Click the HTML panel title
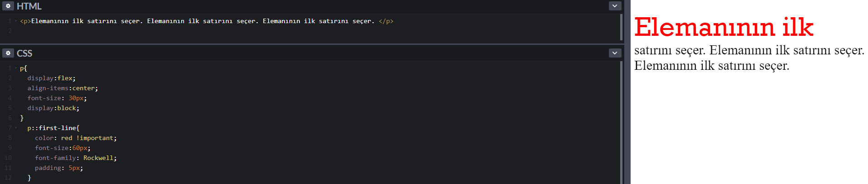 click(29, 6)
